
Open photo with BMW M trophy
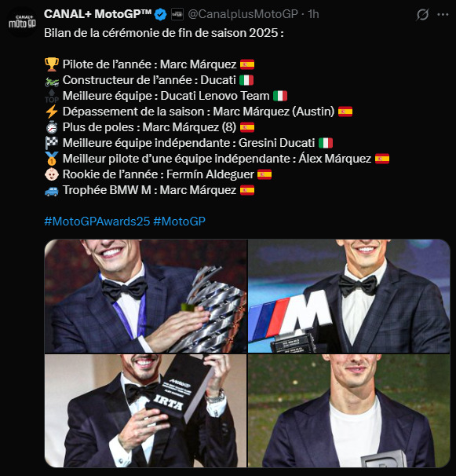point(349,296)
